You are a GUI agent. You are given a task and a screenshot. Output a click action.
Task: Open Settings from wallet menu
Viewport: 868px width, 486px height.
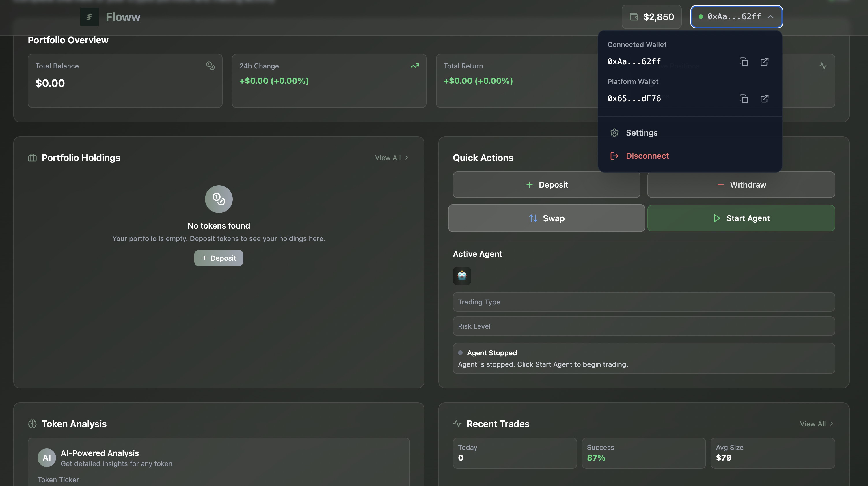point(690,133)
